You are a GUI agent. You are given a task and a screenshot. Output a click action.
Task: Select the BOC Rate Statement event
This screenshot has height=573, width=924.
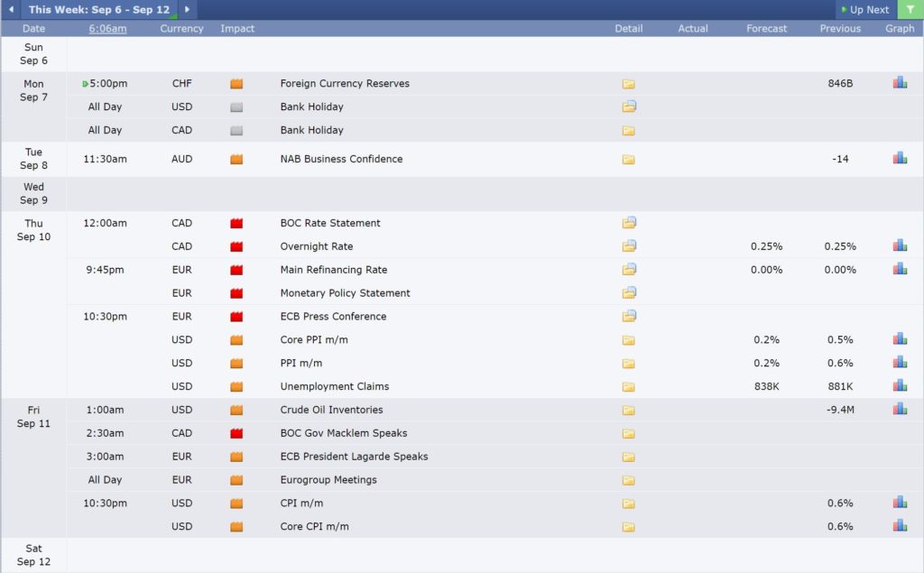tap(330, 224)
